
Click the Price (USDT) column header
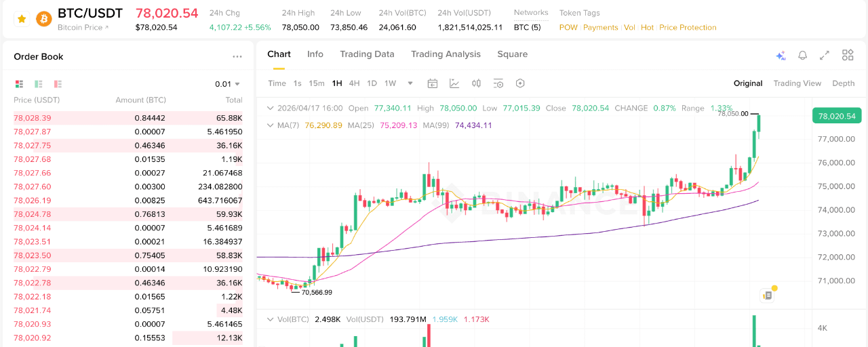(x=37, y=100)
